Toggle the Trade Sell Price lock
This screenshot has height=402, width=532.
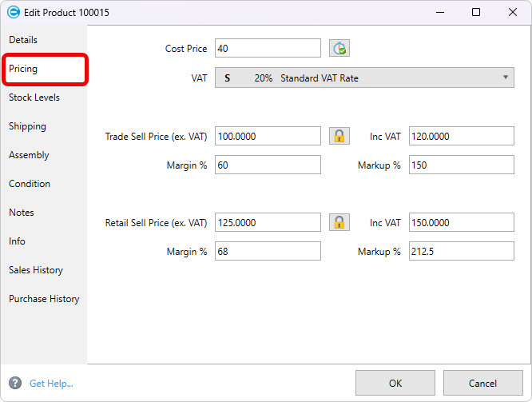pos(339,136)
